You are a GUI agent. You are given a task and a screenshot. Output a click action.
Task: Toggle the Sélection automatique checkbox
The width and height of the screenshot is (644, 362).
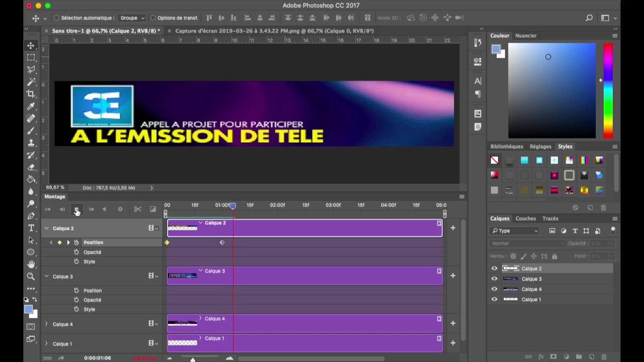pyautogui.click(x=56, y=18)
